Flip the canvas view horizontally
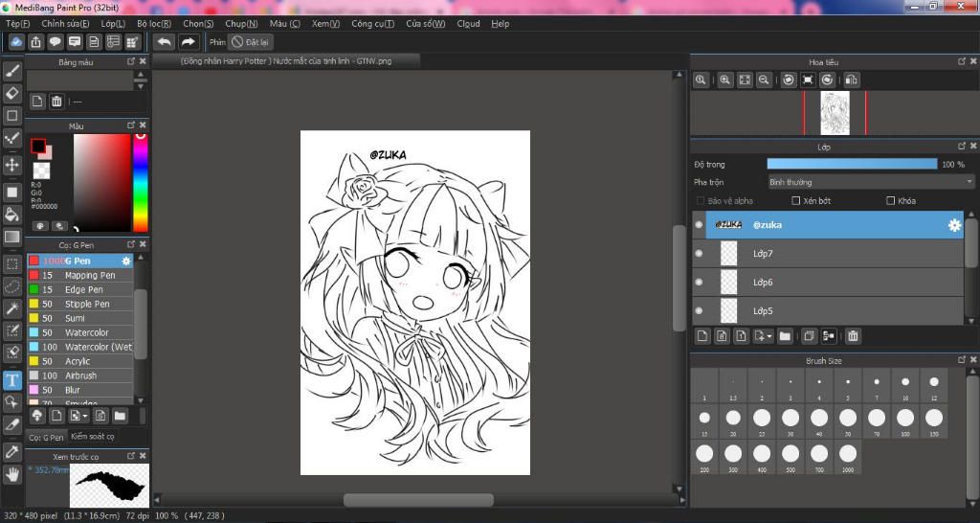This screenshot has width=980, height=523. [851, 80]
